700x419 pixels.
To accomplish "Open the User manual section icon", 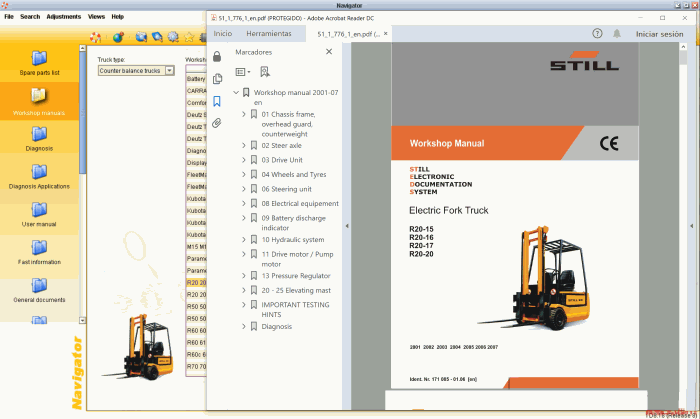I will click(39, 210).
